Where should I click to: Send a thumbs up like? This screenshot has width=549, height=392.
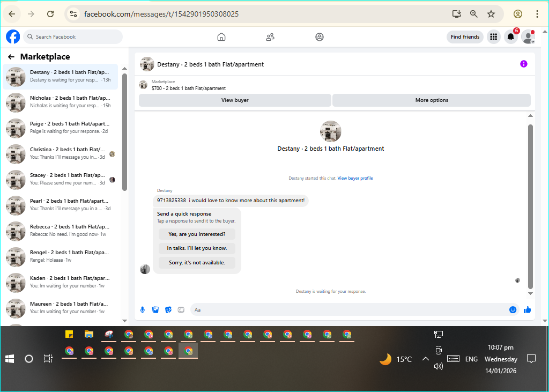[527, 309]
